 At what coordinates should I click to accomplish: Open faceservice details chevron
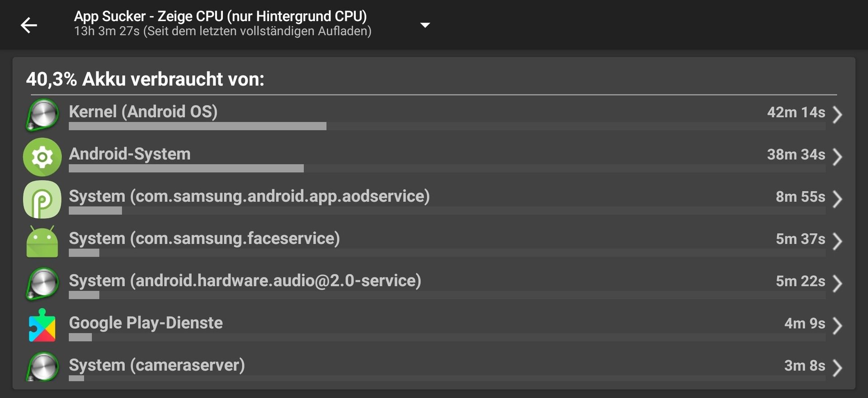tap(837, 241)
